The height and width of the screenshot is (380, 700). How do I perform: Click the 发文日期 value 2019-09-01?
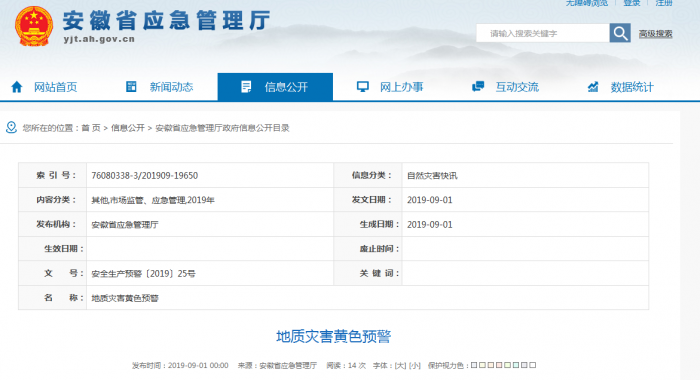[x=429, y=200]
